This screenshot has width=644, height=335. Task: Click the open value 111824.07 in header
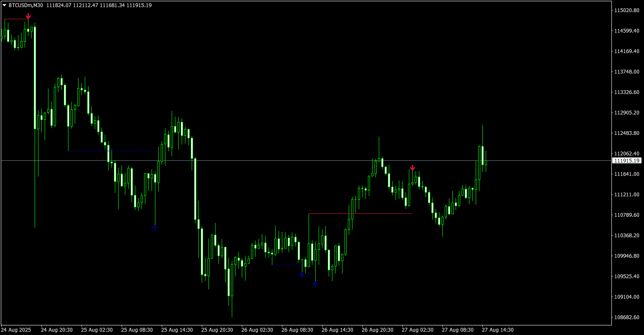point(58,5)
